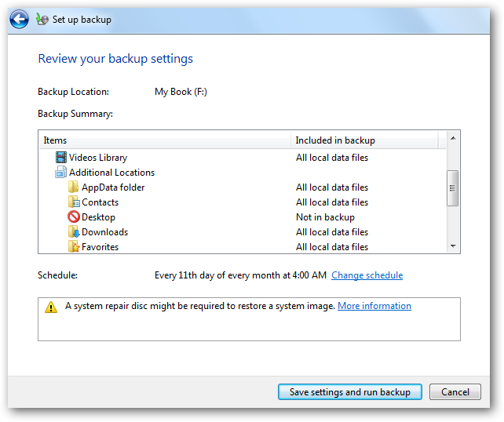The width and height of the screenshot is (504, 422).
Task: Select the Desktop row text
Action: (x=98, y=217)
